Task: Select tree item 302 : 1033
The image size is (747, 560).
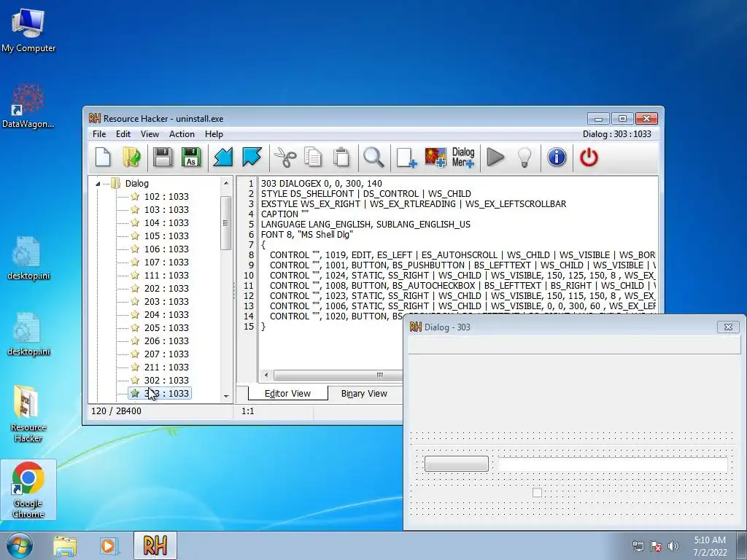Action: tap(166, 381)
